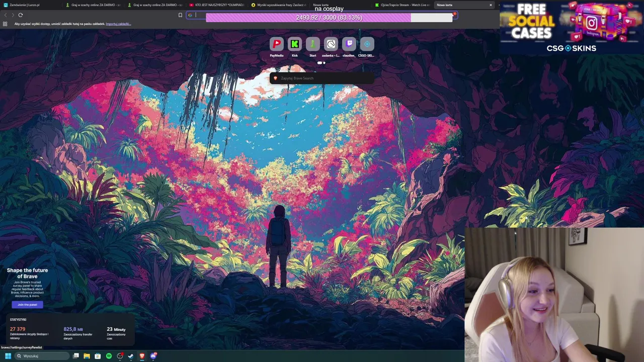
Task: Open the Twitch claudien shortcut tile
Action: (x=349, y=44)
